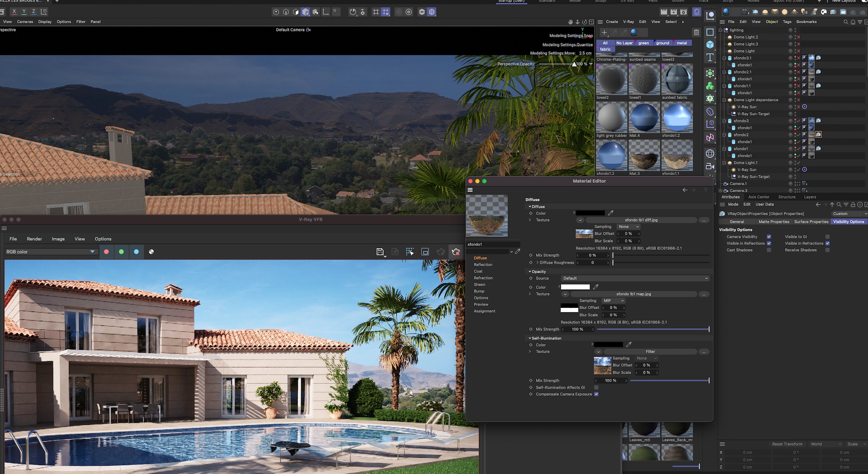Viewport: 868px width, 474px height.
Task: Toggle Camera Visibility checkbox
Action: tap(769, 237)
